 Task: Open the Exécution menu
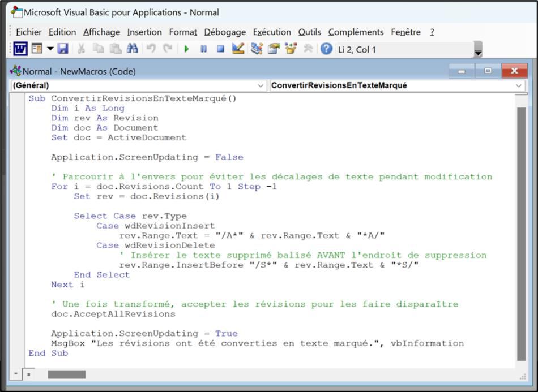pos(272,32)
